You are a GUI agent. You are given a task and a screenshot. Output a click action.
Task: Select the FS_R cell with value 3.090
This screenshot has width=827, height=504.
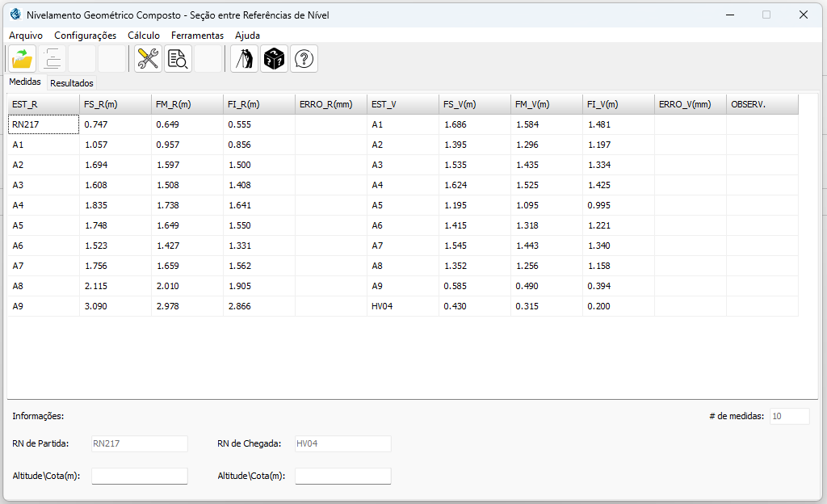(115, 306)
